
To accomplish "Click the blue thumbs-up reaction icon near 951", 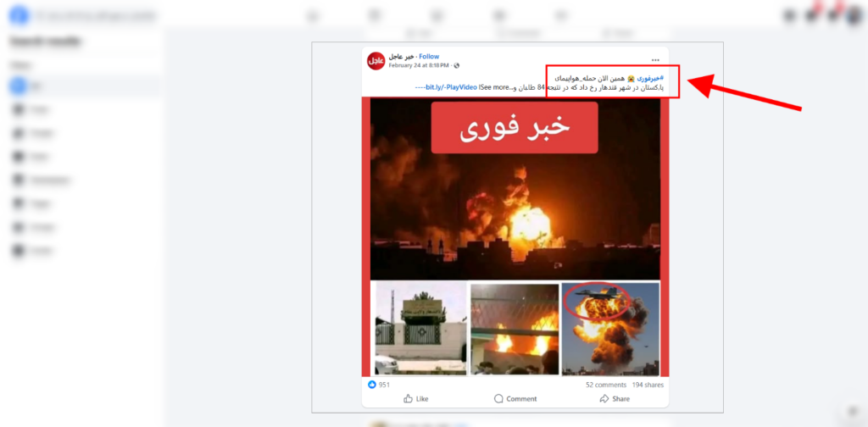I will 372,385.
